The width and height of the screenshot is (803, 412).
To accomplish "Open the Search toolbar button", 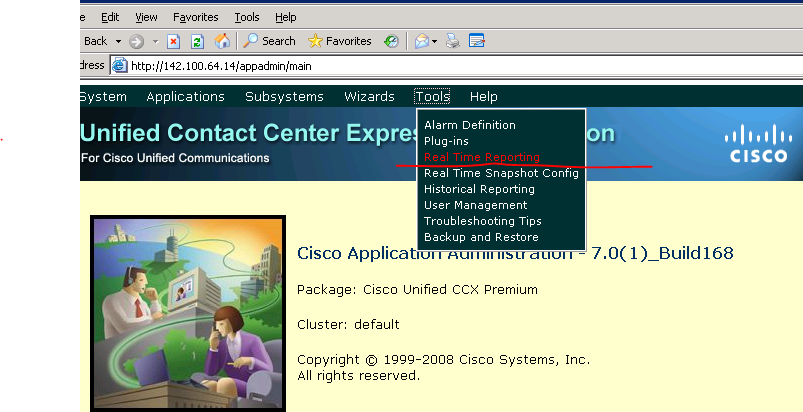I will point(270,41).
